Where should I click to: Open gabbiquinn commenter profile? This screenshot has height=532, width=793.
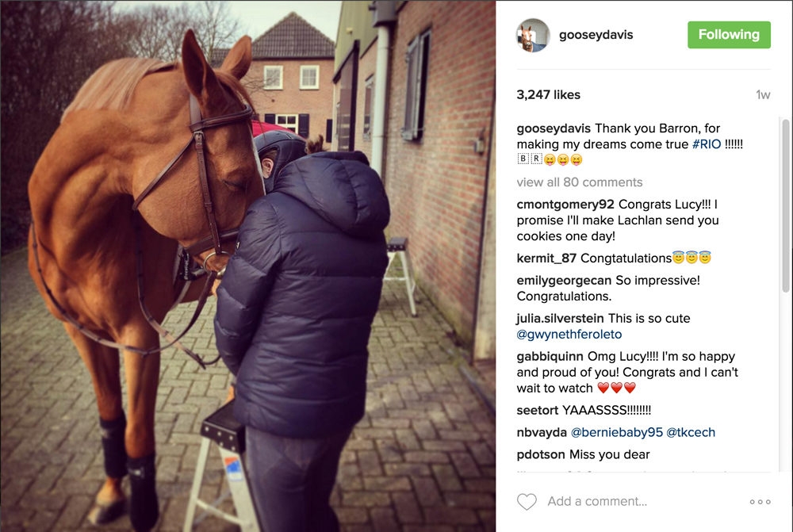[550, 357]
